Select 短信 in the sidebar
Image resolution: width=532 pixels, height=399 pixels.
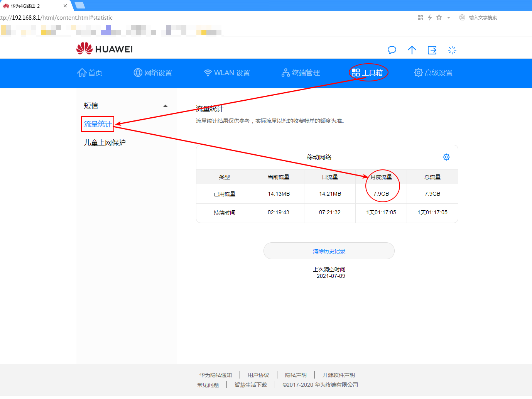(91, 106)
